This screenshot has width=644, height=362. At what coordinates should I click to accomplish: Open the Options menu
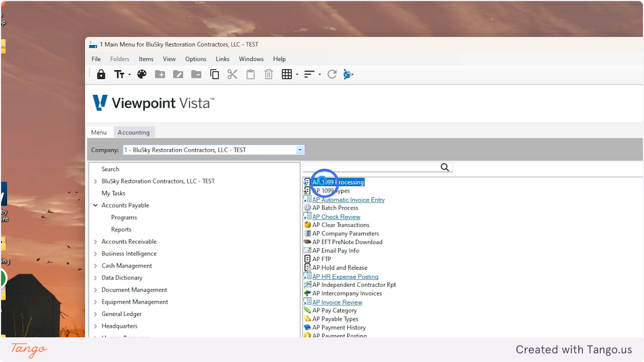tap(196, 59)
